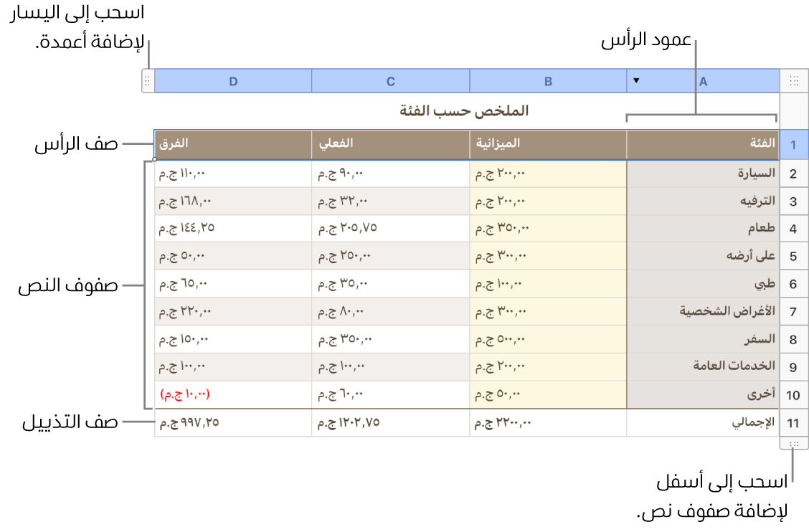Screen dimensions: 809x532
Task: Select column A reference tab
Action: [x=703, y=81]
